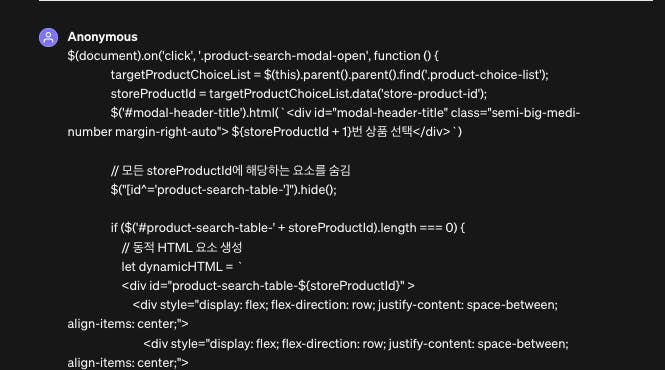The height and width of the screenshot is (370, 665).
Task: Click the first div style="display: flex line
Action: [345, 305]
